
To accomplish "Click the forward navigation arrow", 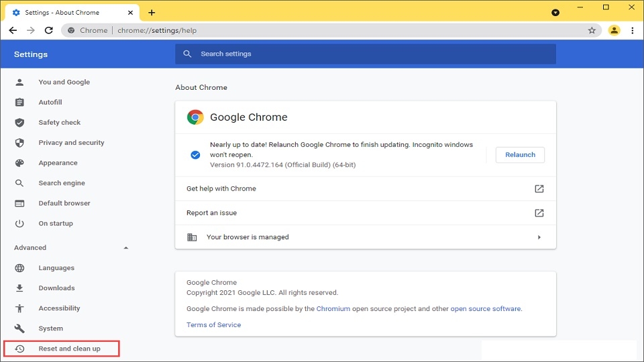I will (31, 30).
